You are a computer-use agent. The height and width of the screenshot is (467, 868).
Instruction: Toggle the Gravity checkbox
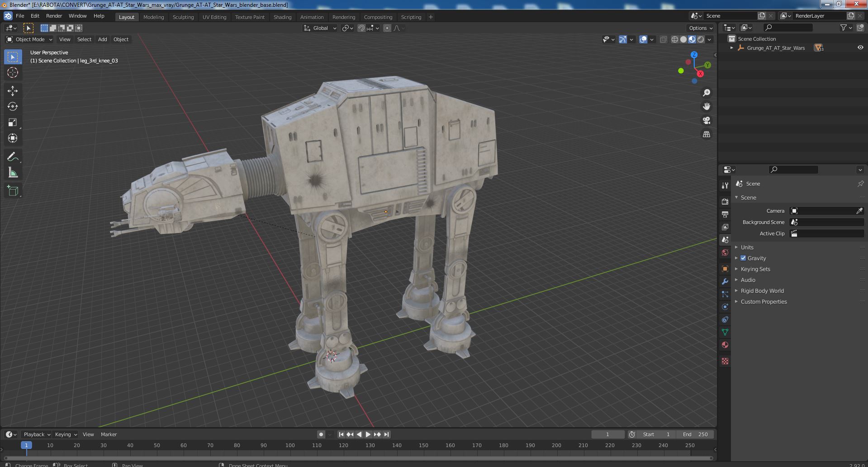click(743, 258)
